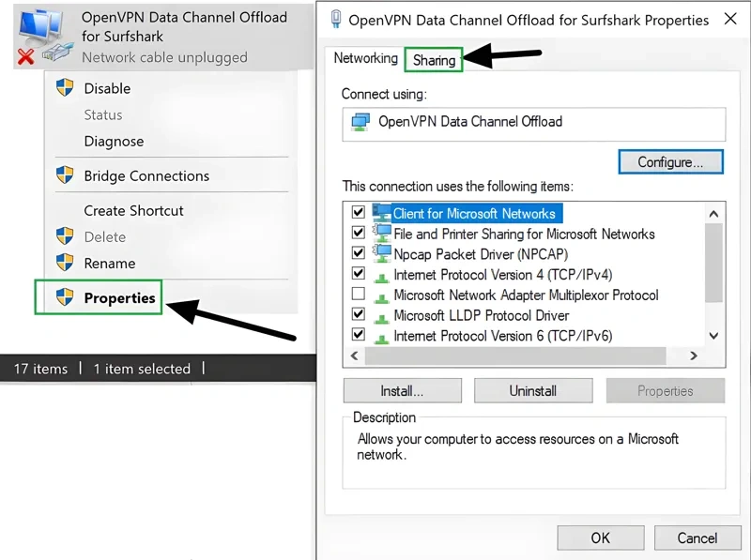
Task: Click the shield icon next to Delete
Action: (65, 236)
